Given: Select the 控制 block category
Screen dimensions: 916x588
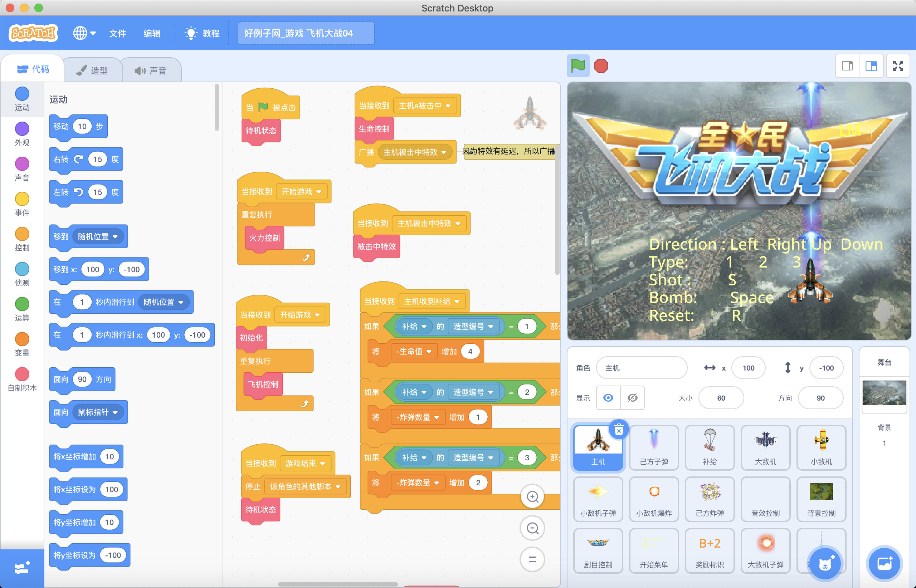Looking at the screenshot, I should (22, 239).
